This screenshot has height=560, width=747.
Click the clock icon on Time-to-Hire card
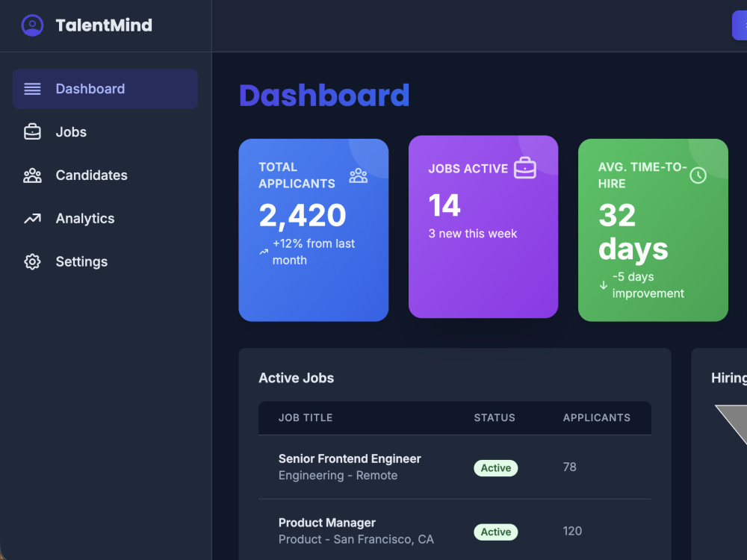698,175
